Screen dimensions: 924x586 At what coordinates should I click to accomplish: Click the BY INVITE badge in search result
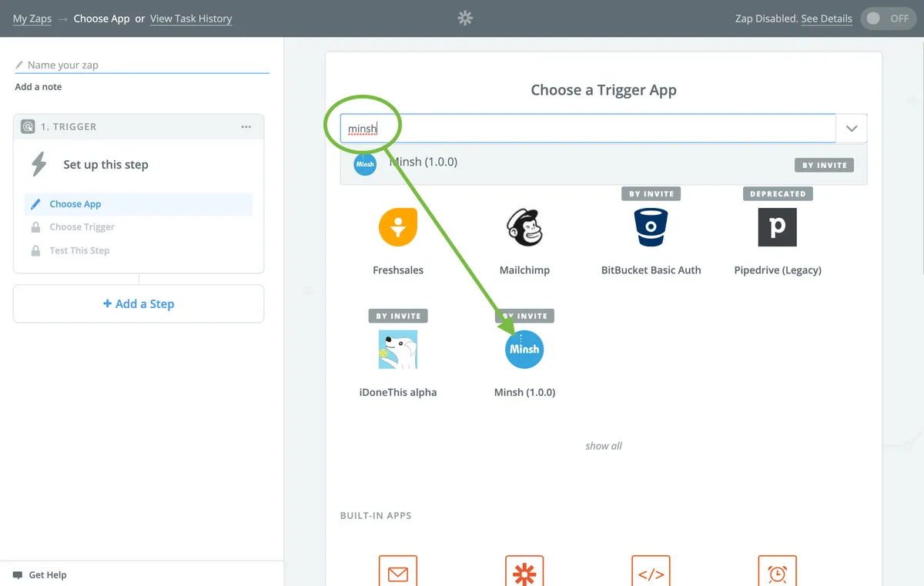[x=824, y=165]
